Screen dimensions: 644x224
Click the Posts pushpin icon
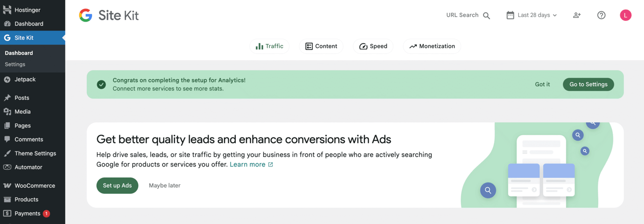[7, 98]
